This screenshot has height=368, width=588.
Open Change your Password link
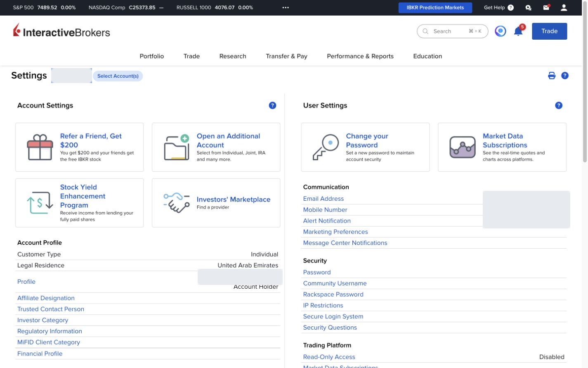coord(367,140)
